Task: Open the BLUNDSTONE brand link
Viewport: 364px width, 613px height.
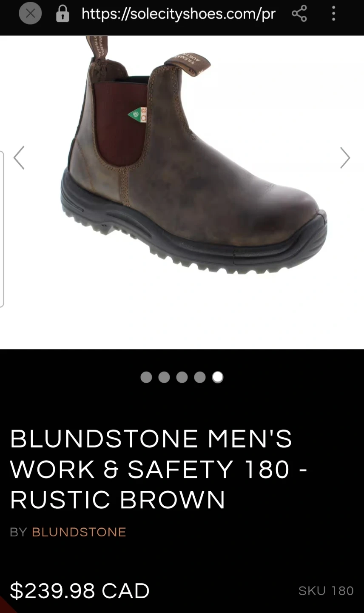Action: (79, 532)
